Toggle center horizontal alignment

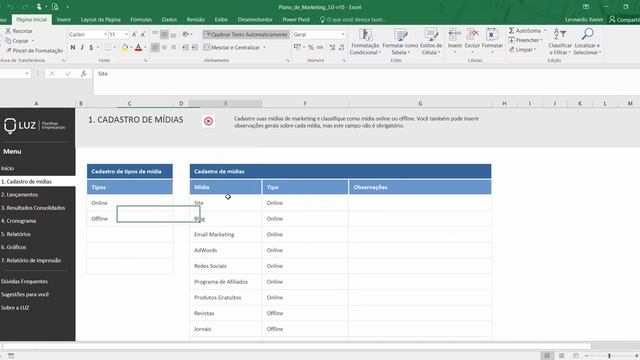click(x=164, y=47)
